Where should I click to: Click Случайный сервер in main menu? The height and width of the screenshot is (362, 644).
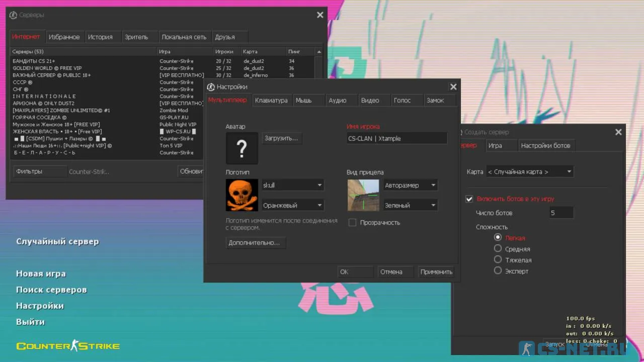(x=58, y=241)
